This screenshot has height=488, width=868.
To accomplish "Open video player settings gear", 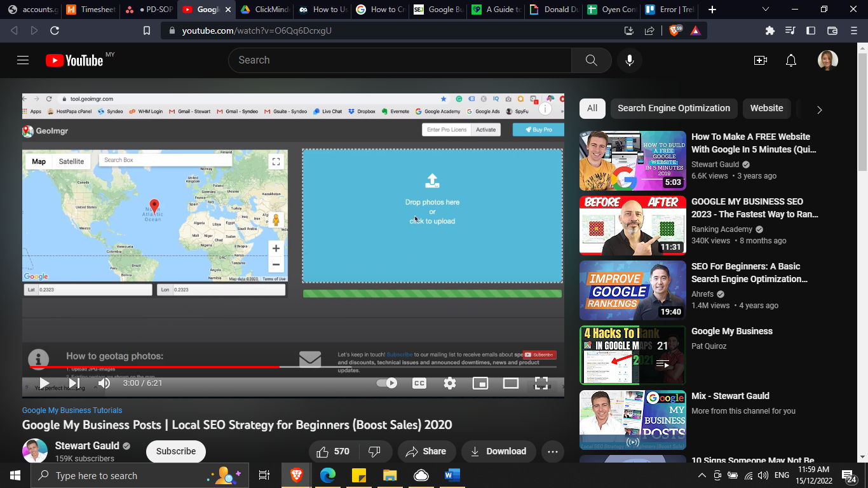I will pos(450,383).
